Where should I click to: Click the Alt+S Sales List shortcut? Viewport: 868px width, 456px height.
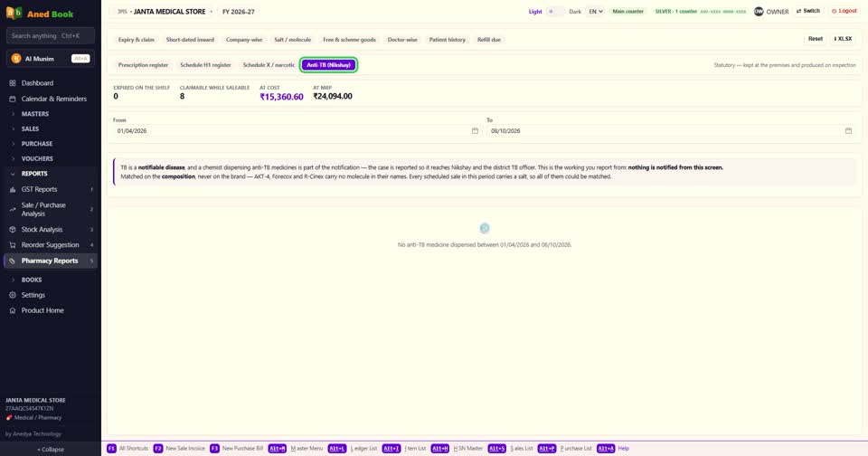click(510, 448)
